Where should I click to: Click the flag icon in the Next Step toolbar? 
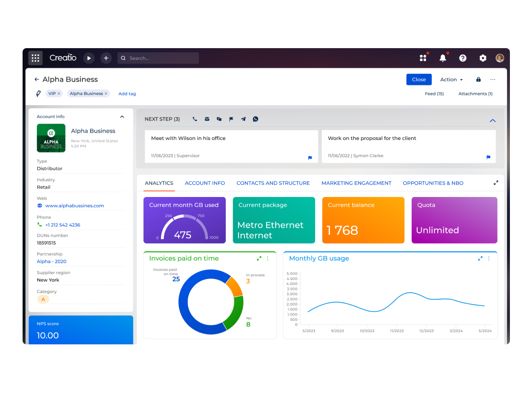tap(231, 119)
